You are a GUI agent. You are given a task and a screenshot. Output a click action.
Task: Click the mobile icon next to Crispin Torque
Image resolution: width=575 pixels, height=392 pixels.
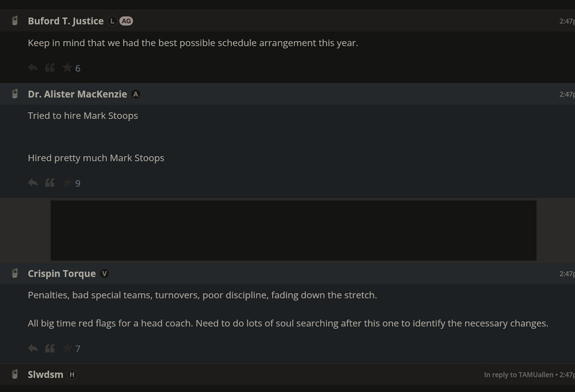point(14,274)
